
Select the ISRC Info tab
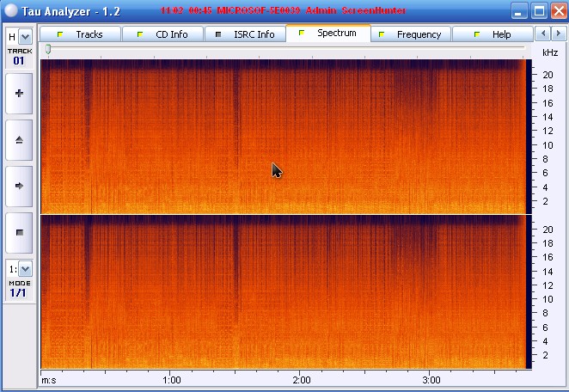pyautogui.click(x=246, y=34)
